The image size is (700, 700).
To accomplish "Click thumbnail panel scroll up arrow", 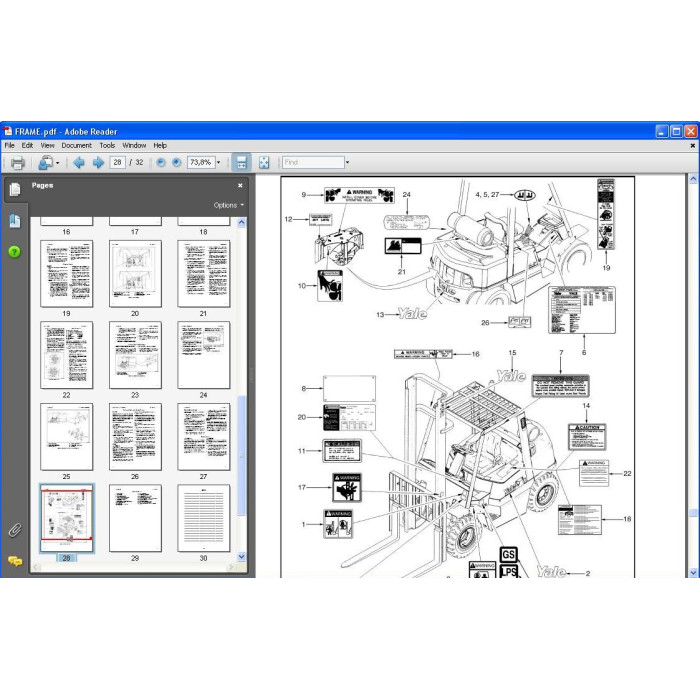I will (242, 222).
